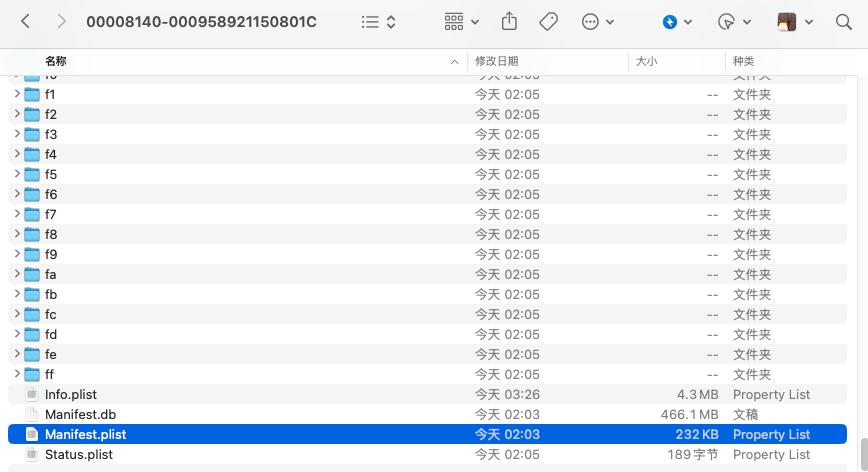Expand the fb folder disclosure chevron

17,294
